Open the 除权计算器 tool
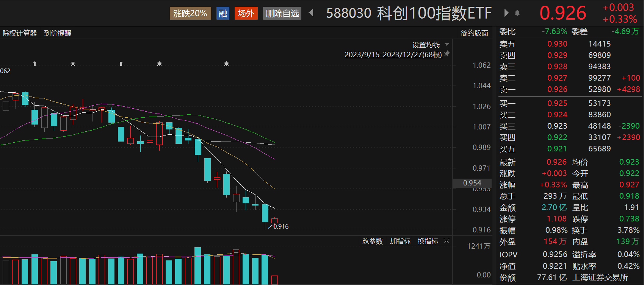The height and width of the screenshot is (285, 644). (x=20, y=33)
